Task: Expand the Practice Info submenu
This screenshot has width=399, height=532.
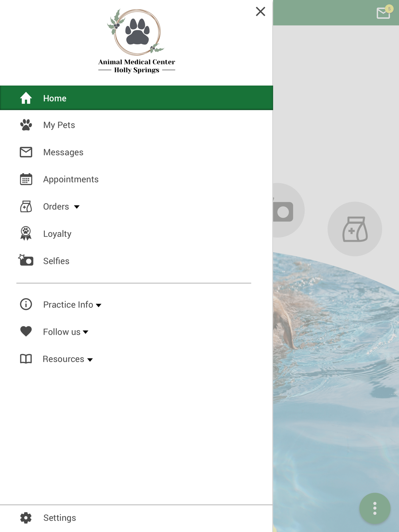Action: click(x=72, y=305)
